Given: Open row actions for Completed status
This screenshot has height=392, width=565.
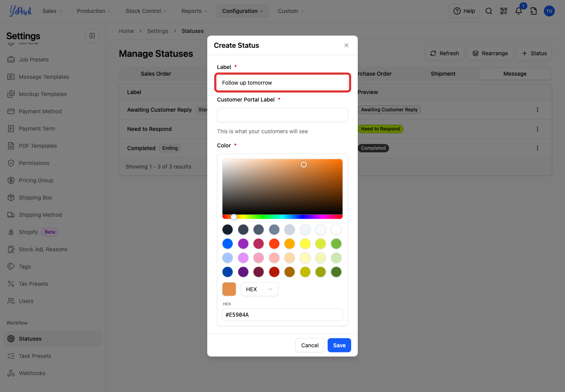Looking at the screenshot, I should 538,148.
